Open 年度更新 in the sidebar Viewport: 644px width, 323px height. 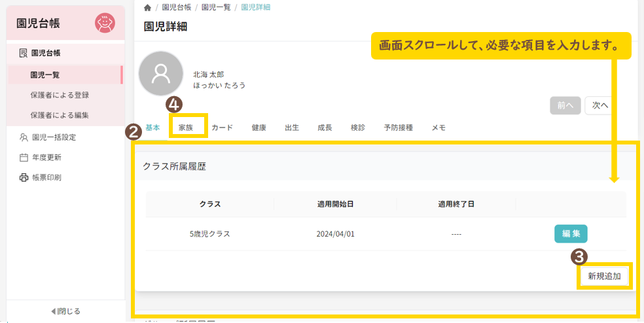click(x=46, y=158)
